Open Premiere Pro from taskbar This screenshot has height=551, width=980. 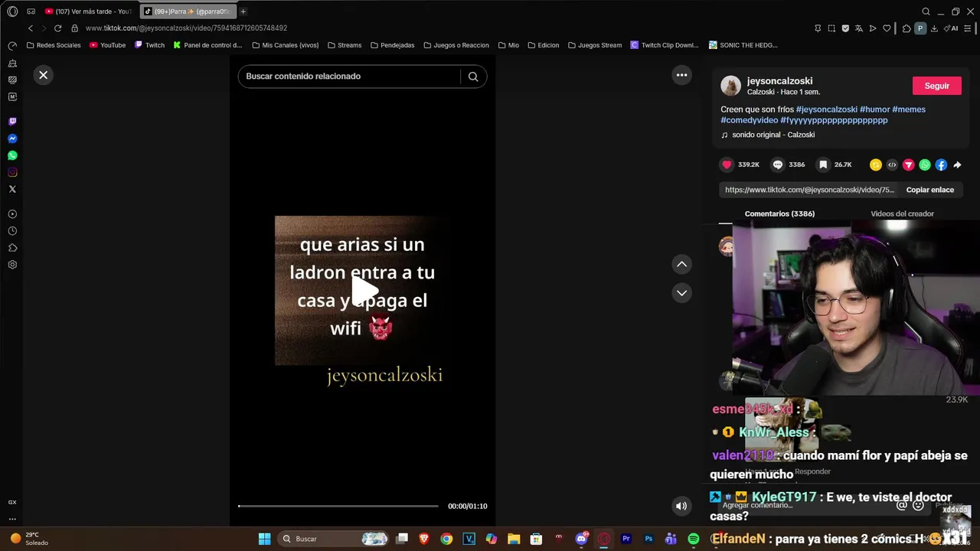coord(626,539)
